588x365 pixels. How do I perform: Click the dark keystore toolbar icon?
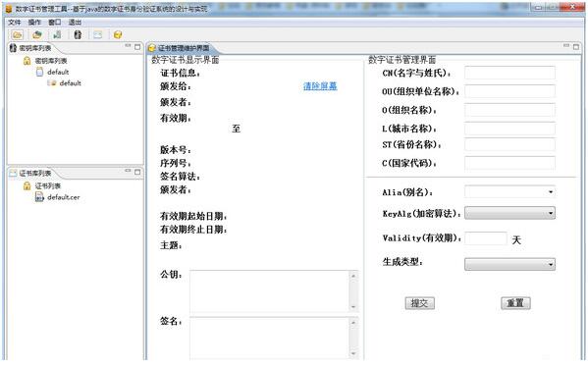click(x=78, y=35)
